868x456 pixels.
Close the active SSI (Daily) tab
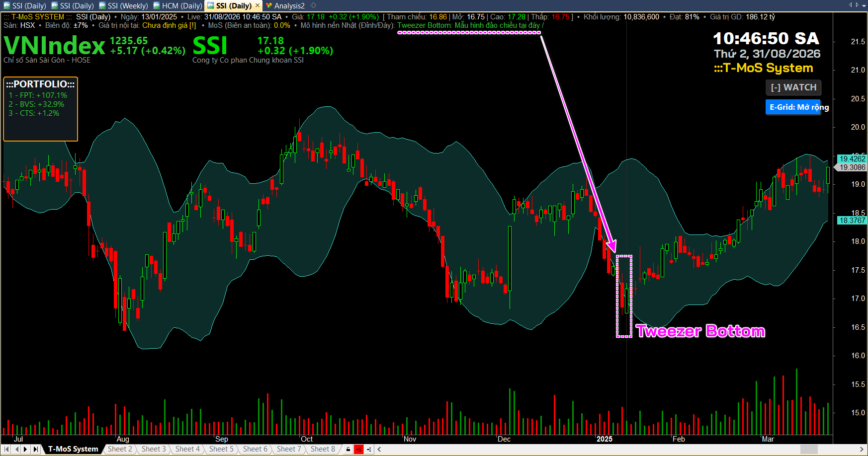257,5
